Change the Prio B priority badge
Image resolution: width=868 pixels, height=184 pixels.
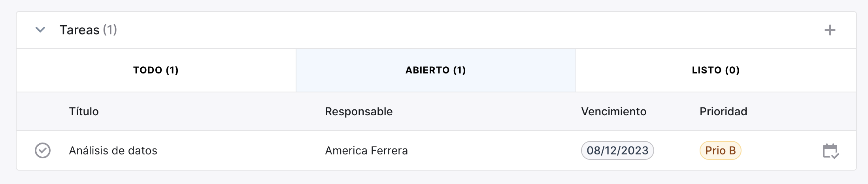720,150
